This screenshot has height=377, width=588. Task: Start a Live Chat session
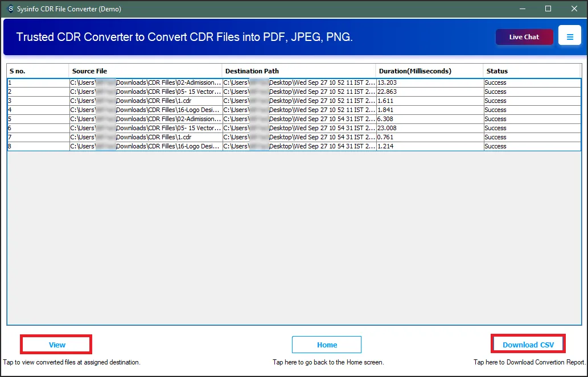pyautogui.click(x=524, y=37)
